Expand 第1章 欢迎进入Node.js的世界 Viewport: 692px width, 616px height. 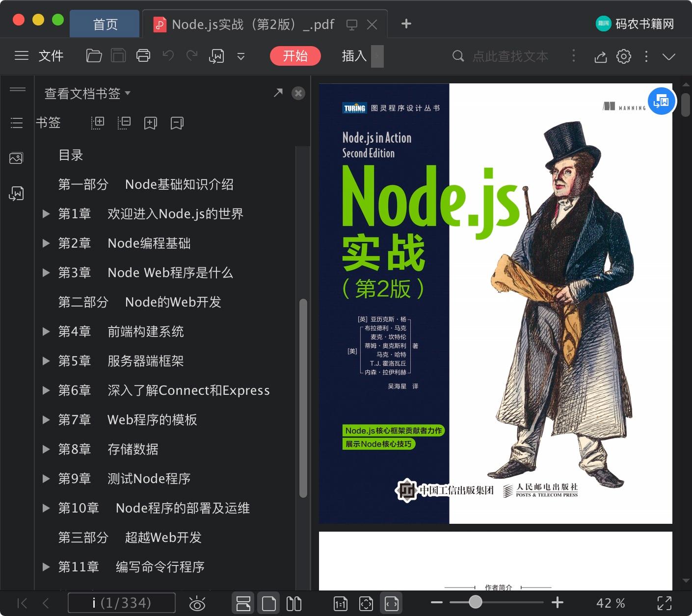(x=46, y=214)
